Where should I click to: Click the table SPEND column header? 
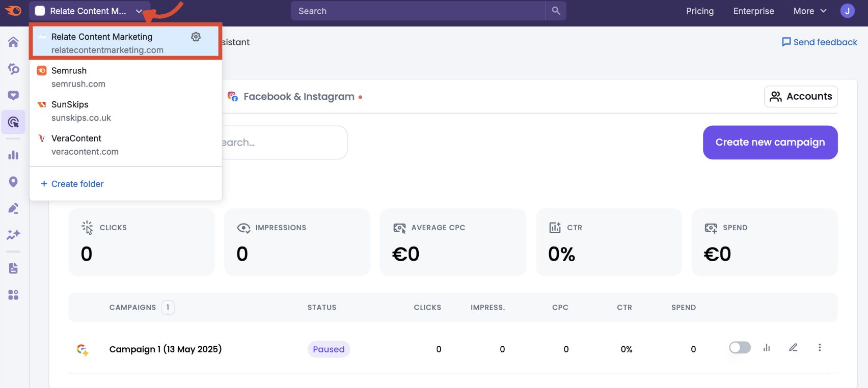(684, 308)
